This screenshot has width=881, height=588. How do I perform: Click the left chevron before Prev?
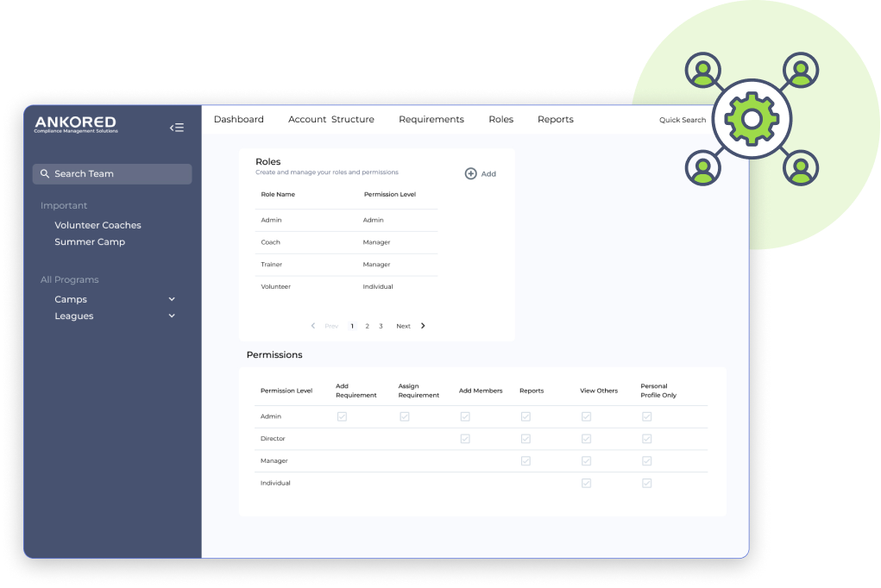pos(313,326)
